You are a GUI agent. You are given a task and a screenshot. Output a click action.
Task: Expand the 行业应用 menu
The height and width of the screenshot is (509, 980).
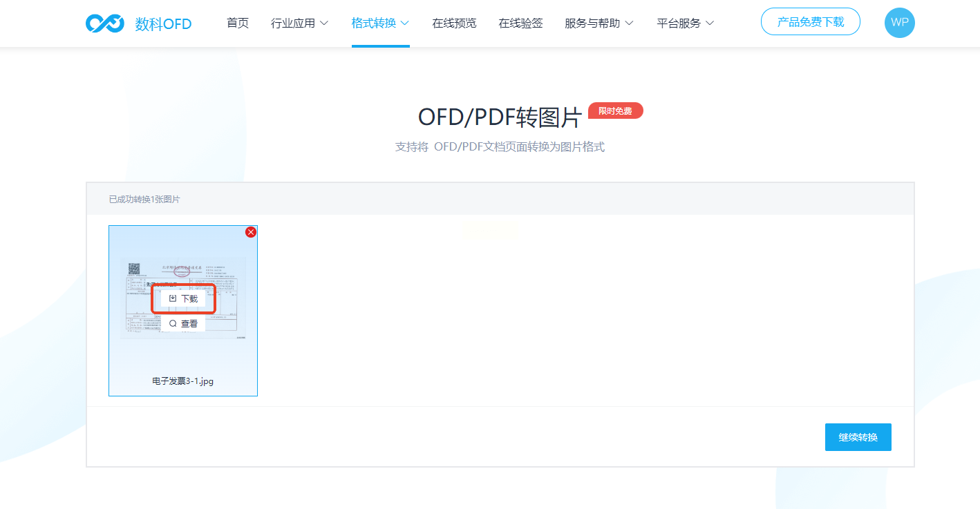[300, 23]
